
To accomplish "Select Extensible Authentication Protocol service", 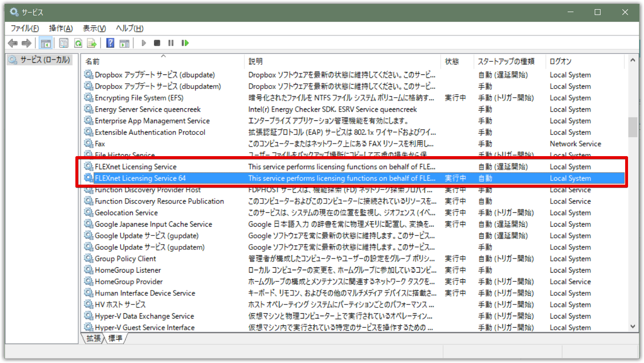I will point(354,132).
